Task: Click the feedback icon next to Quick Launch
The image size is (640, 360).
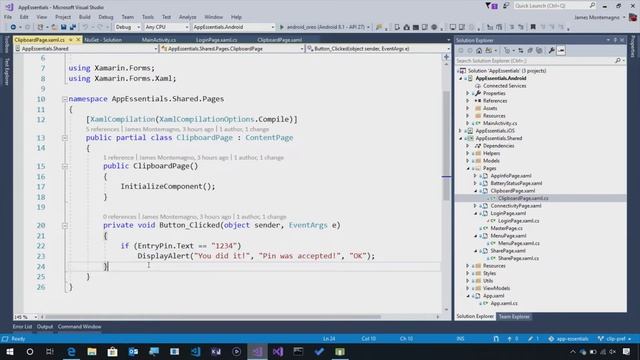Action: click(x=506, y=6)
